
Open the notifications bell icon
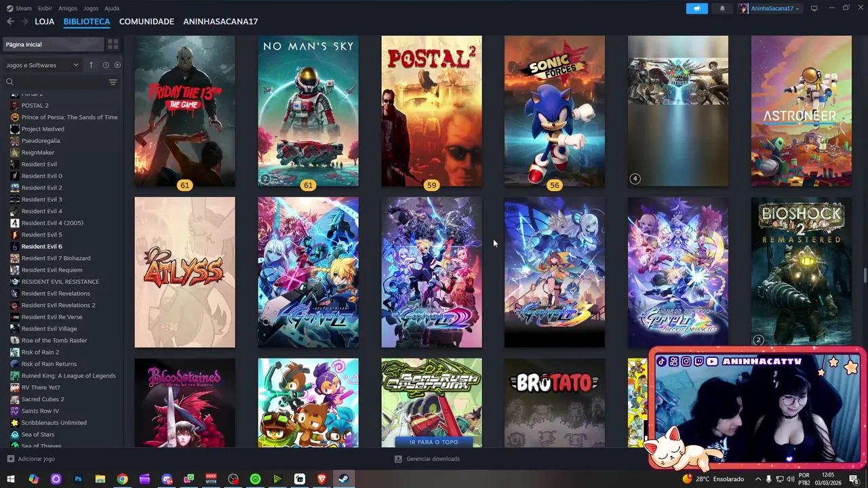tap(722, 8)
